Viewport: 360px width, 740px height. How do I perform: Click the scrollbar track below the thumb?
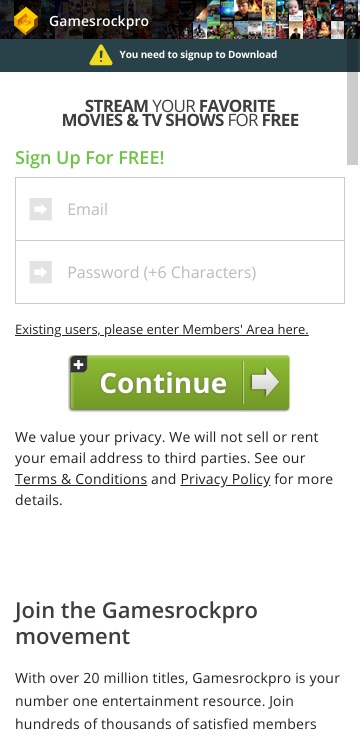coord(352,448)
